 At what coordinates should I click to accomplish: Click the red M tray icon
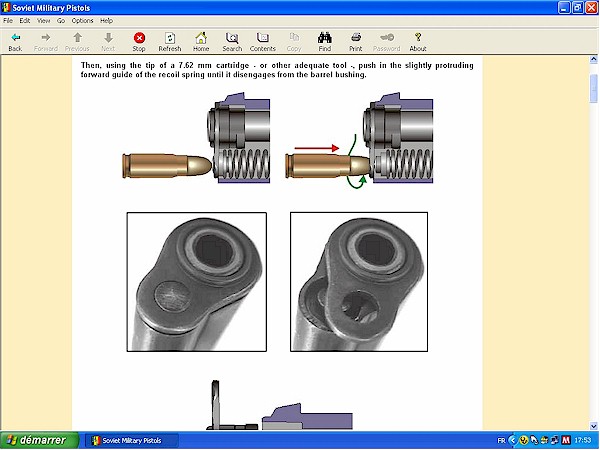pyautogui.click(x=566, y=440)
